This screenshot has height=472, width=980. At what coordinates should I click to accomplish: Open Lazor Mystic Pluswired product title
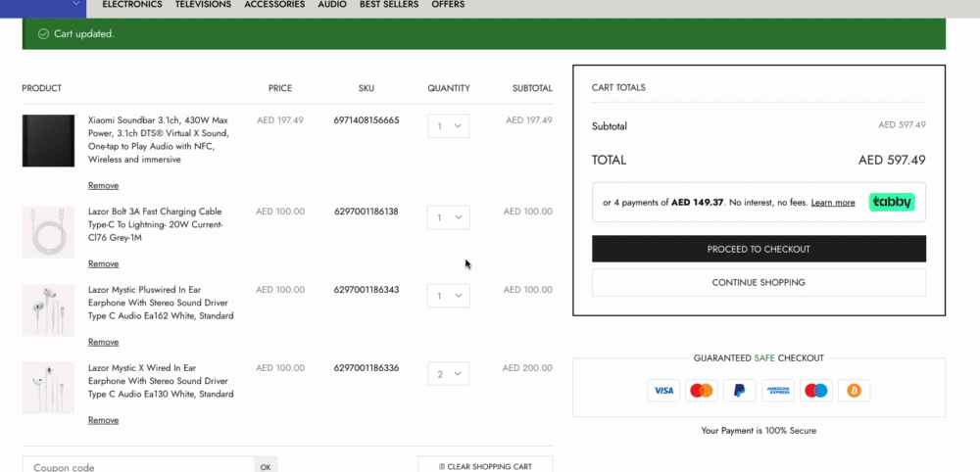click(x=161, y=303)
